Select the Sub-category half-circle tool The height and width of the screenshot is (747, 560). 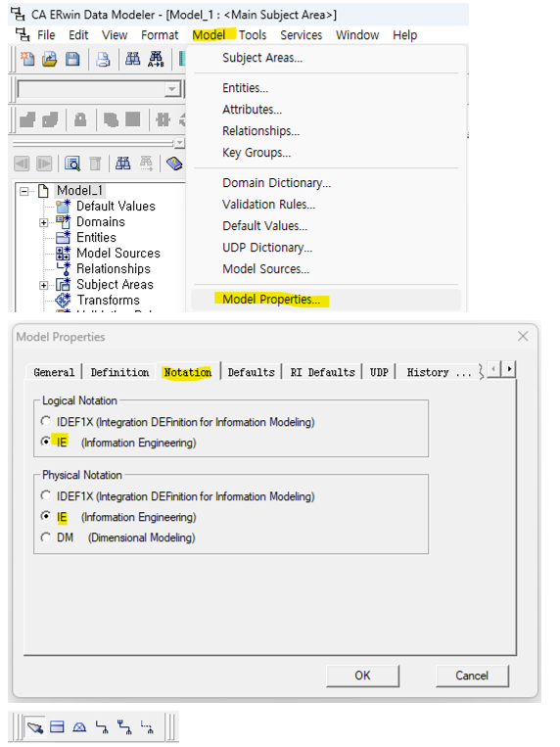pyautogui.click(x=79, y=727)
